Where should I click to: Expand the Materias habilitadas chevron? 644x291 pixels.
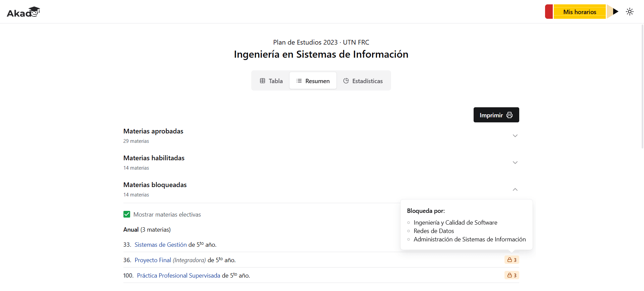pyautogui.click(x=515, y=163)
